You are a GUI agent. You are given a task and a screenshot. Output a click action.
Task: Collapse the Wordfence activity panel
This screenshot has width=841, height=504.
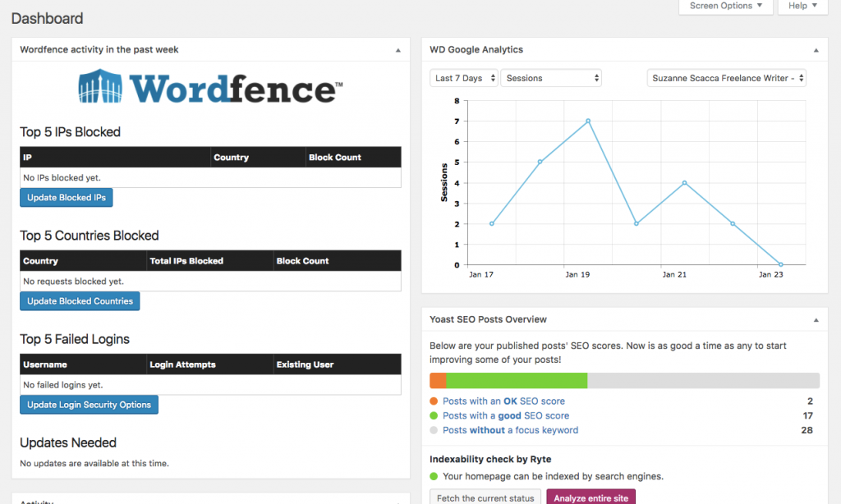398,50
